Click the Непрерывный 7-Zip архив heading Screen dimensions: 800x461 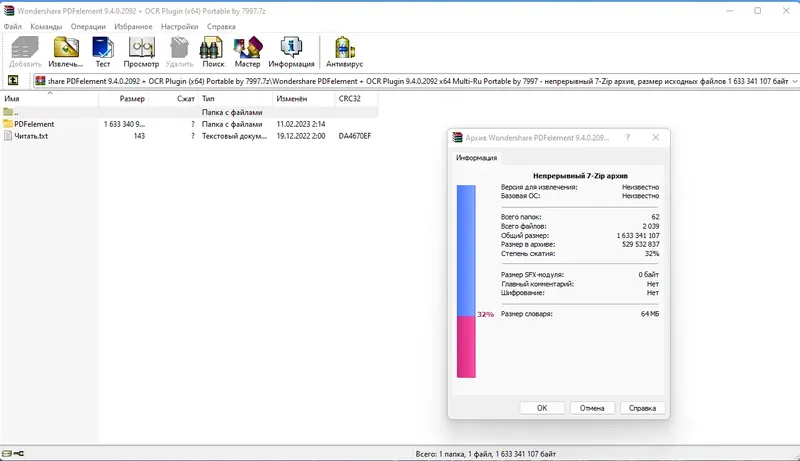(x=580, y=176)
